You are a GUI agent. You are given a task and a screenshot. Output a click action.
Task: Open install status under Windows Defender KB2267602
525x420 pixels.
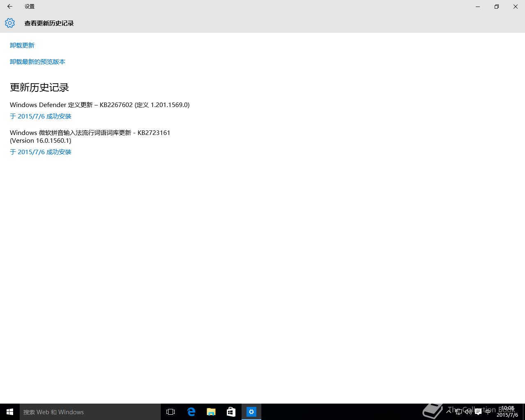(41, 116)
